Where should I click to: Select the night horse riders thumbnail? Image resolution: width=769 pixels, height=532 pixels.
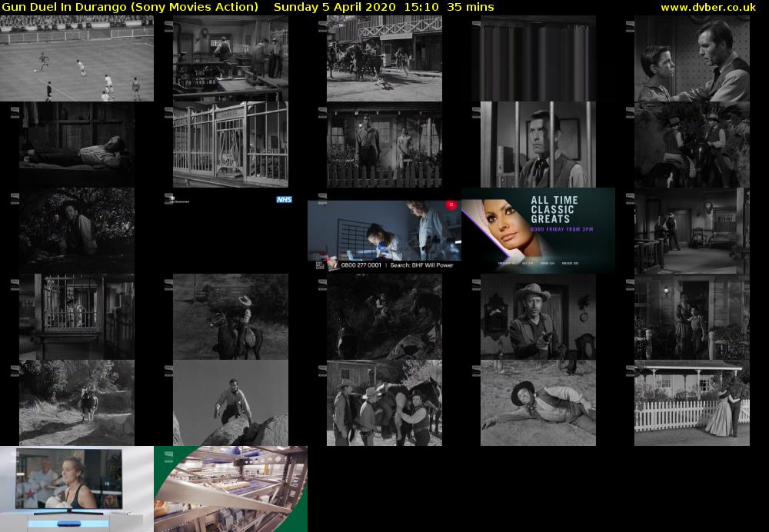click(x=692, y=145)
